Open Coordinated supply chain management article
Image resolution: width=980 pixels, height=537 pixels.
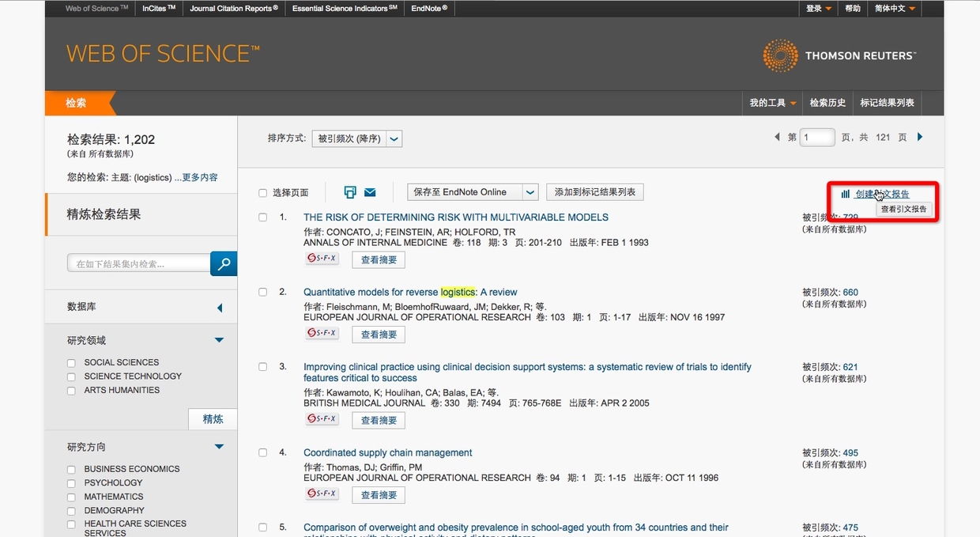tap(388, 453)
